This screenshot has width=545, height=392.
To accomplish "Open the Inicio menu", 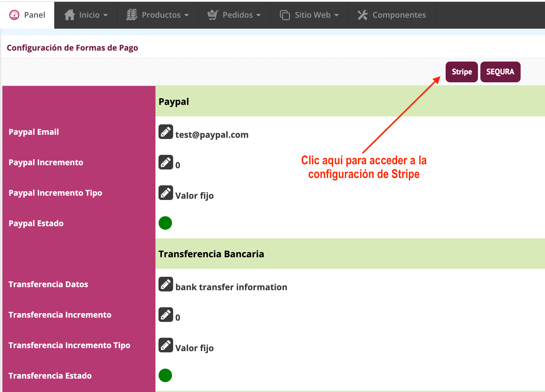I will 86,15.
